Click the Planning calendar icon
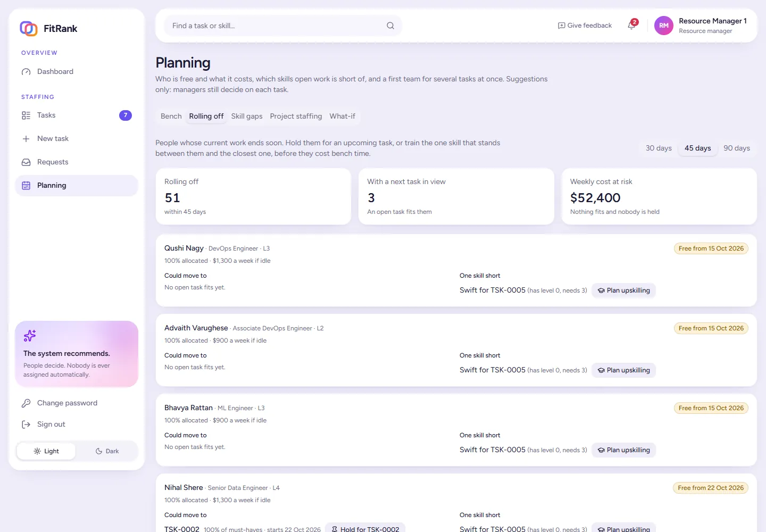766x532 pixels. pyautogui.click(x=26, y=186)
